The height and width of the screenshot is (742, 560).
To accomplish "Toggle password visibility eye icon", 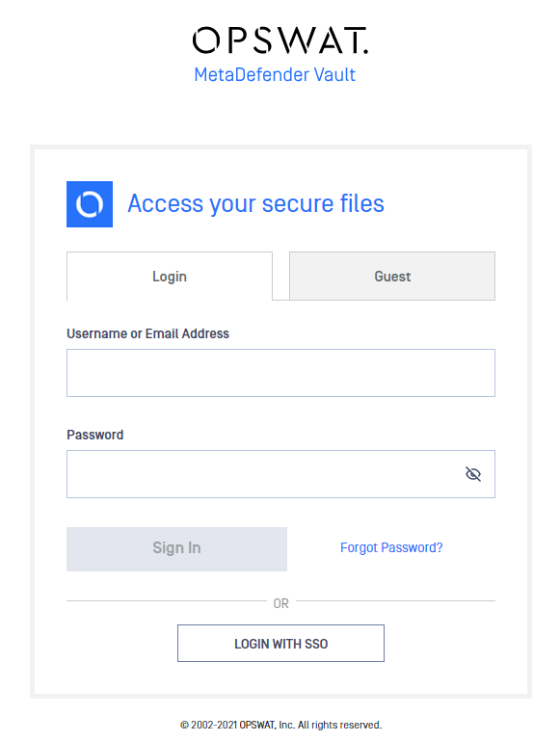I will [473, 474].
